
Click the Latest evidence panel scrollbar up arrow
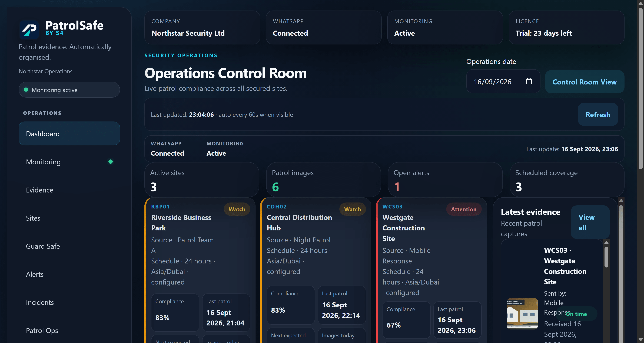621,201
